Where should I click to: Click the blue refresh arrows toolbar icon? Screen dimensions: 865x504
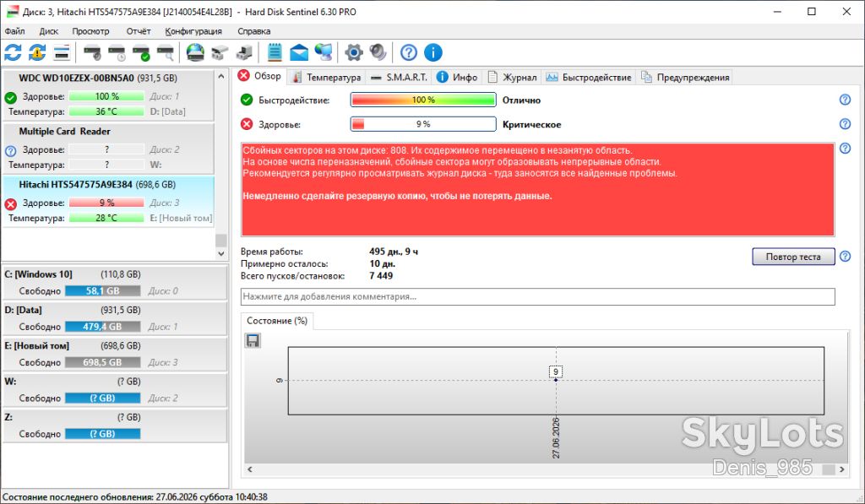(13, 53)
